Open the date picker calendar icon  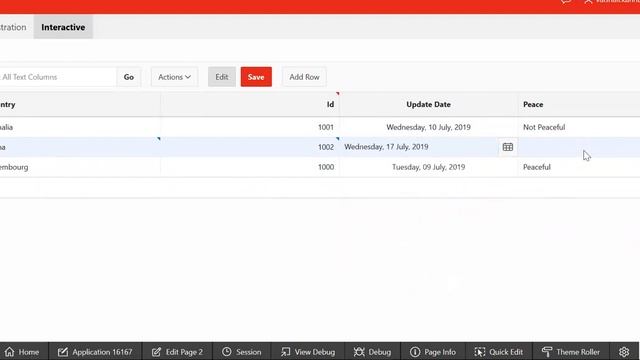coord(508,147)
